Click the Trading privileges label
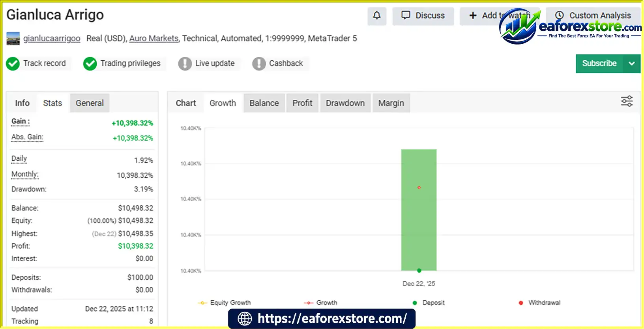The width and height of the screenshot is (644, 329). 131,63
